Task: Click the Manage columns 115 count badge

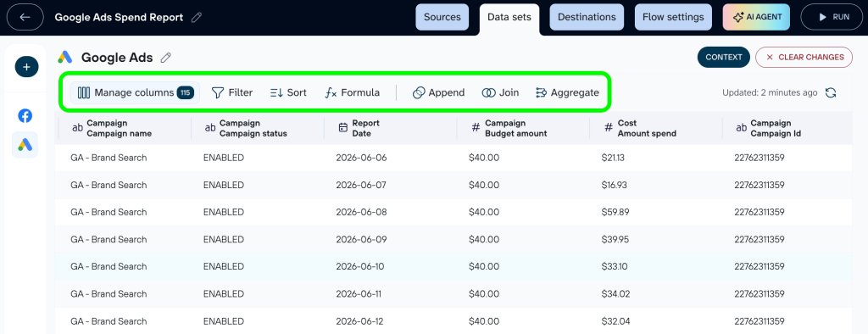Action: click(186, 92)
